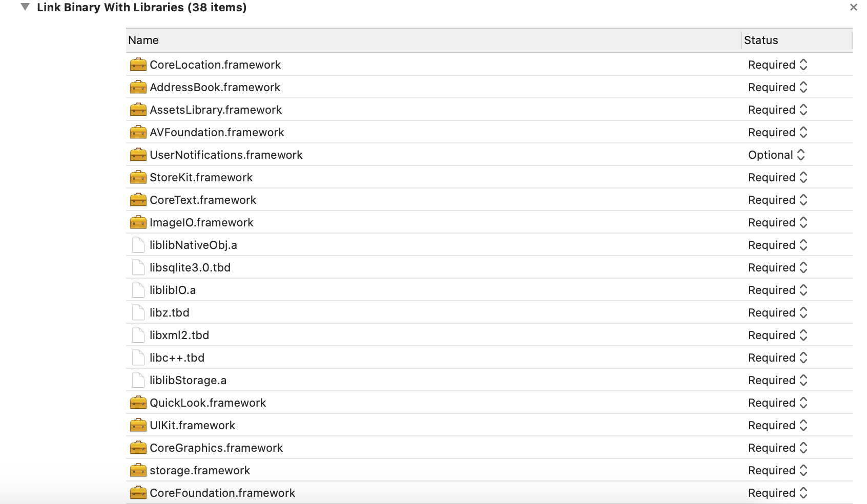Select the CoreGraphics.framework name text

(216, 448)
